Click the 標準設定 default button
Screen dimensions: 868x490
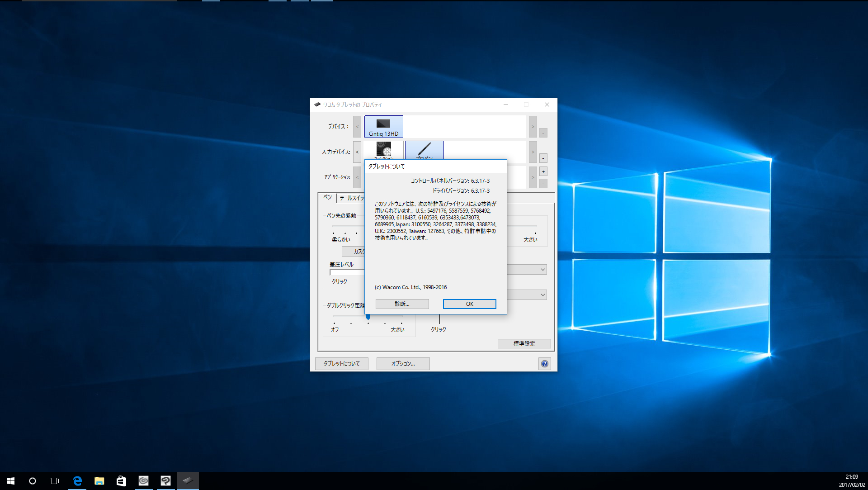tap(524, 344)
